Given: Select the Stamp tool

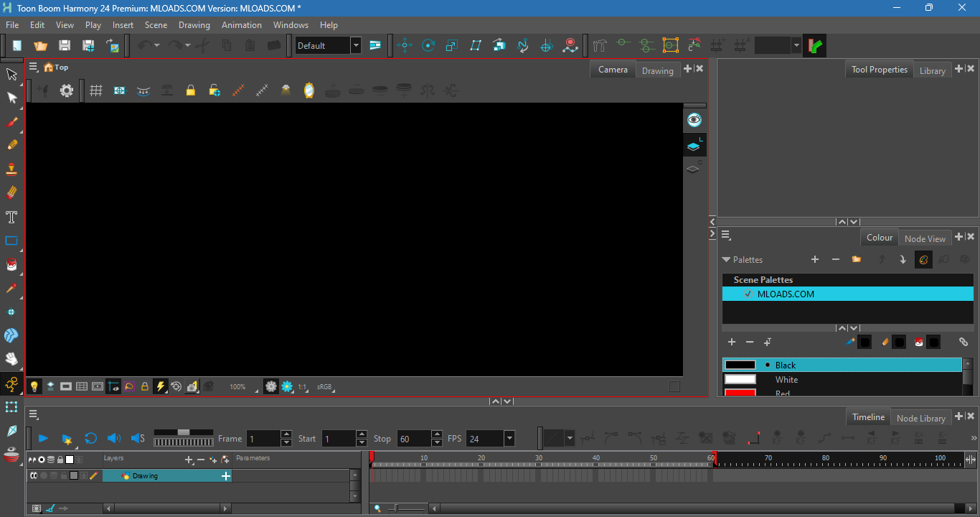Looking at the screenshot, I should click(x=12, y=169).
